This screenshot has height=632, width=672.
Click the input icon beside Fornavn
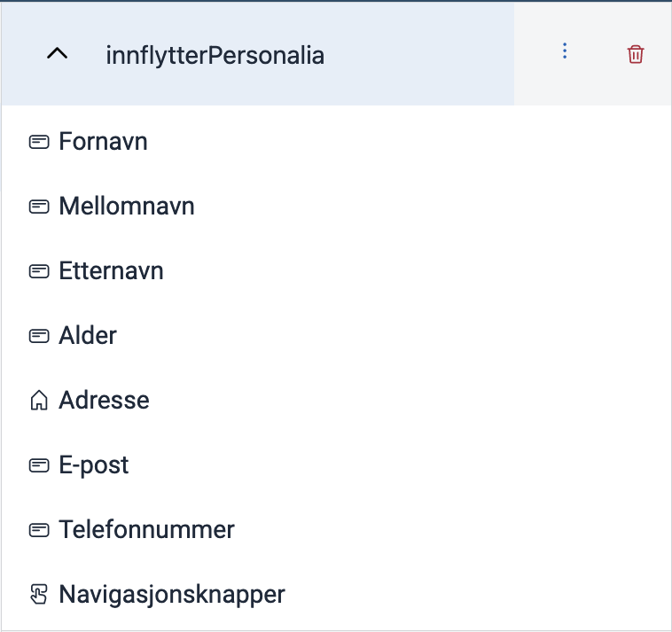click(x=39, y=142)
